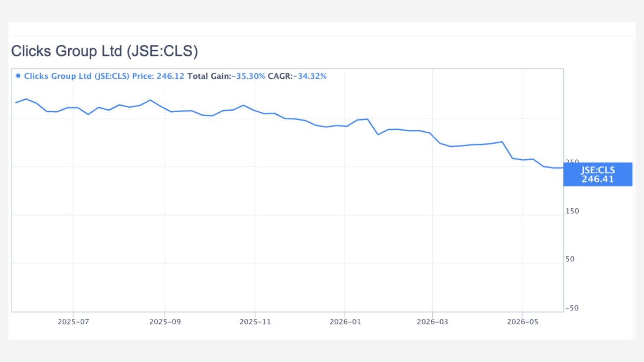Click the 2025-09 x-axis label

click(165, 322)
